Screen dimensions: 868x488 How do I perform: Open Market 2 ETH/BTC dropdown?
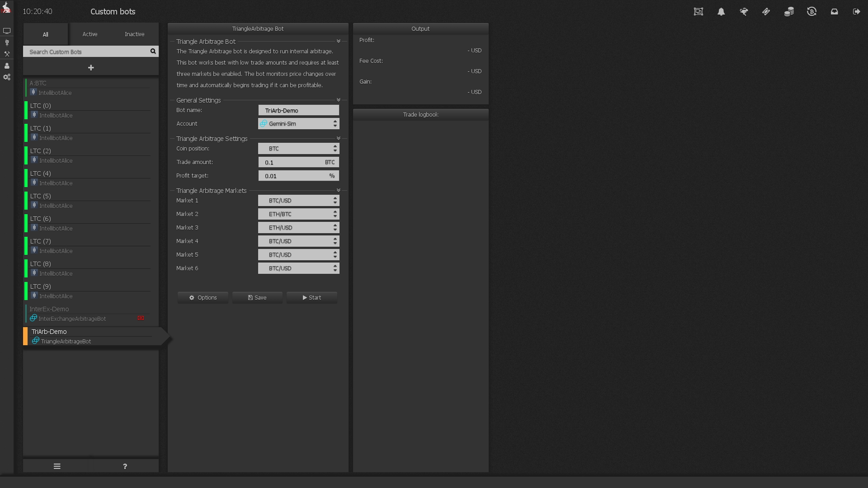coord(298,214)
